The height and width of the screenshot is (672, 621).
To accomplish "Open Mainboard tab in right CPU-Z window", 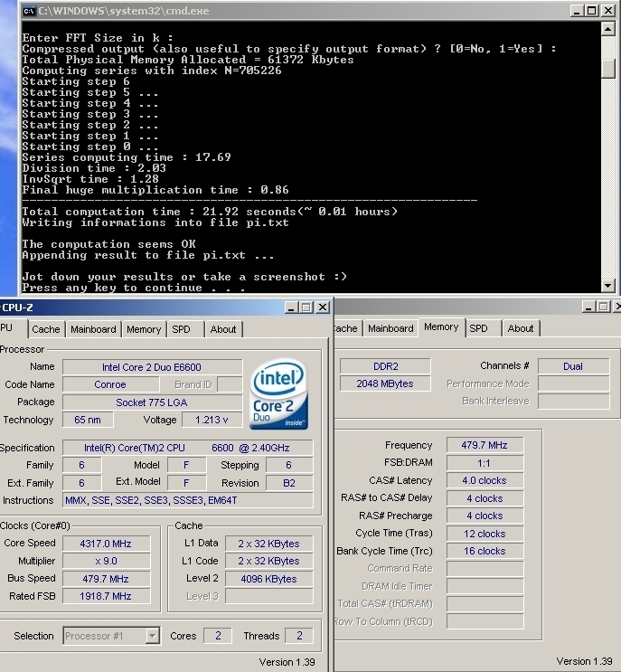I will [390, 328].
